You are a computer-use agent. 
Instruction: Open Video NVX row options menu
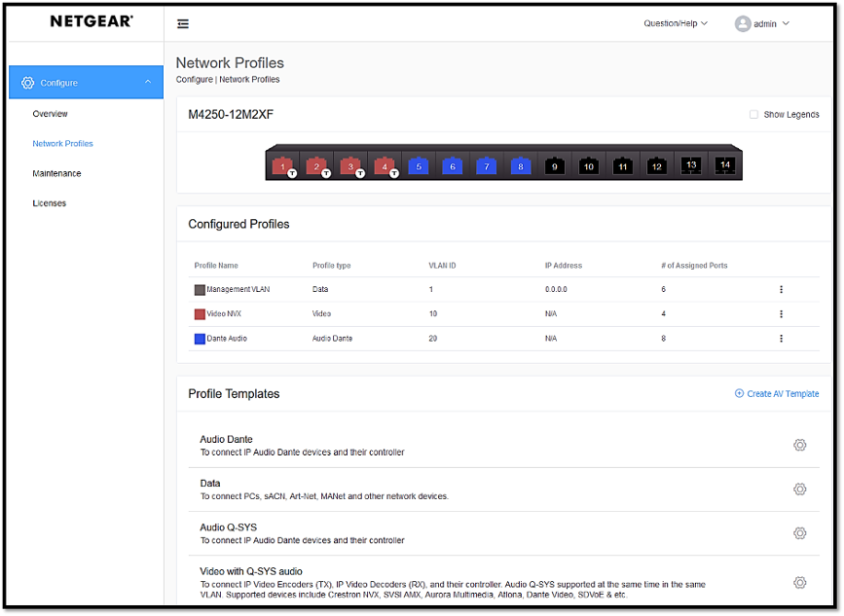[x=781, y=314]
